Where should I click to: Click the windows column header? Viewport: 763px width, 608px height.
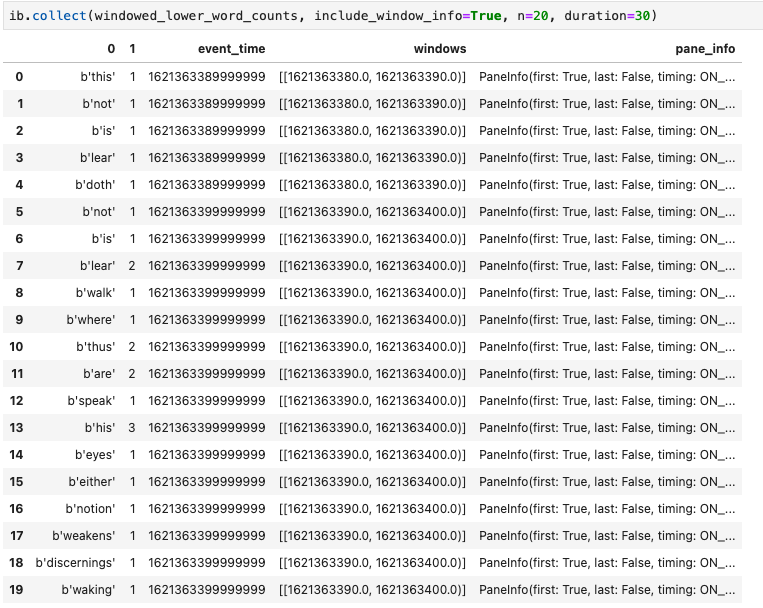pyautogui.click(x=439, y=49)
